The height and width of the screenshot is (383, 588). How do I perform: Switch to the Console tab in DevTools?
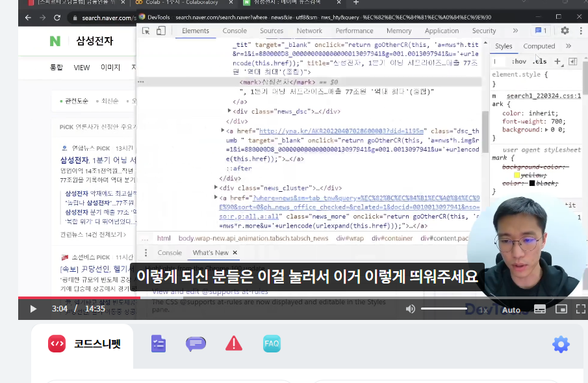pos(235,31)
